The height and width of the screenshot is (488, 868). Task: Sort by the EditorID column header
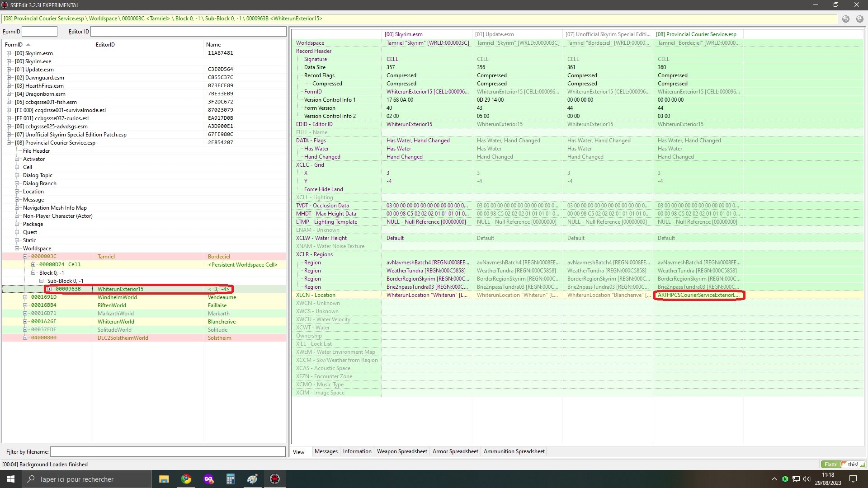[x=148, y=45]
